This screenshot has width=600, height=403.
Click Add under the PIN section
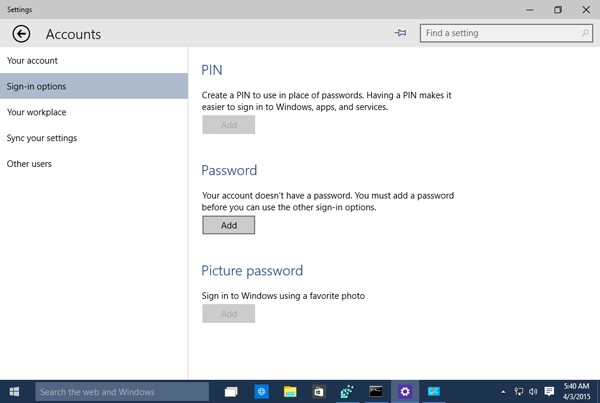(x=228, y=125)
